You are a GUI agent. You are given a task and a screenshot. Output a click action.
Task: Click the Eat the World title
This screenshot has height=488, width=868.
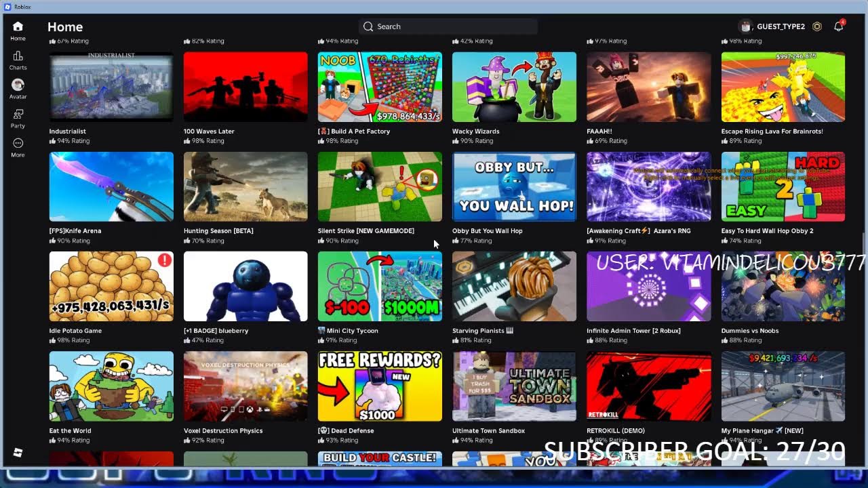click(x=71, y=430)
